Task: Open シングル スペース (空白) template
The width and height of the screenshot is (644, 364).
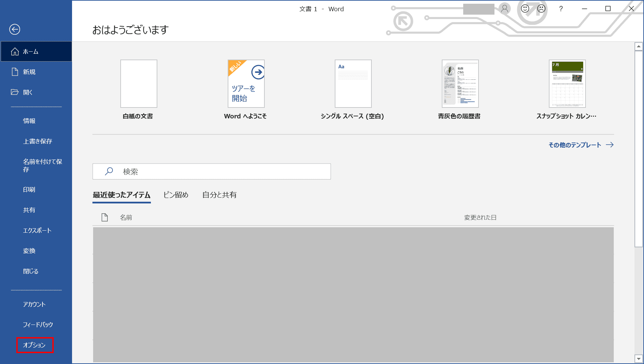Action: (353, 84)
